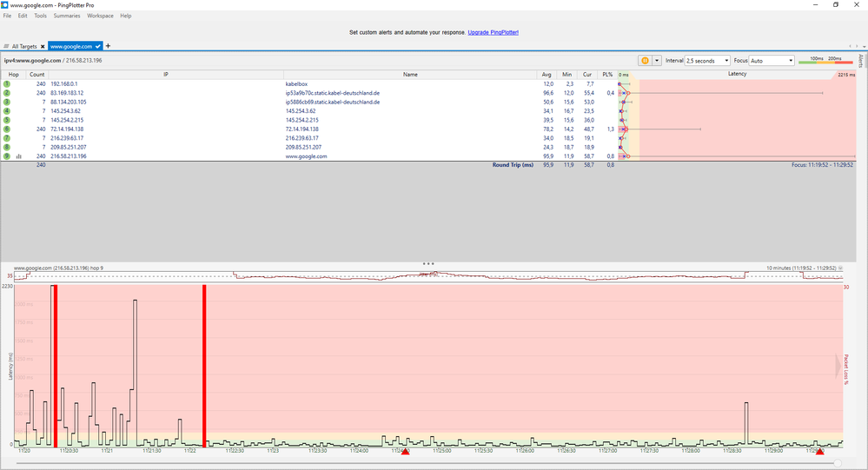Image resolution: width=868 pixels, height=470 pixels.
Task: Click the Cur column header
Action: [x=587, y=74]
